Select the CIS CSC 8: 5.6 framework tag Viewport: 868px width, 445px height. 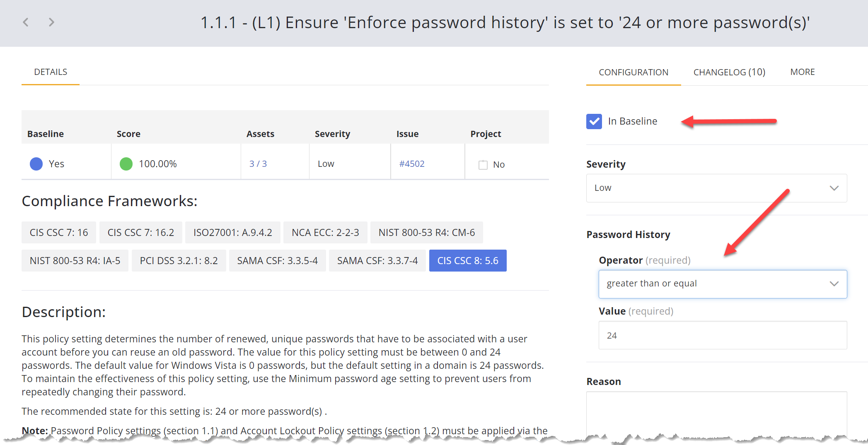click(x=468, y=261)
